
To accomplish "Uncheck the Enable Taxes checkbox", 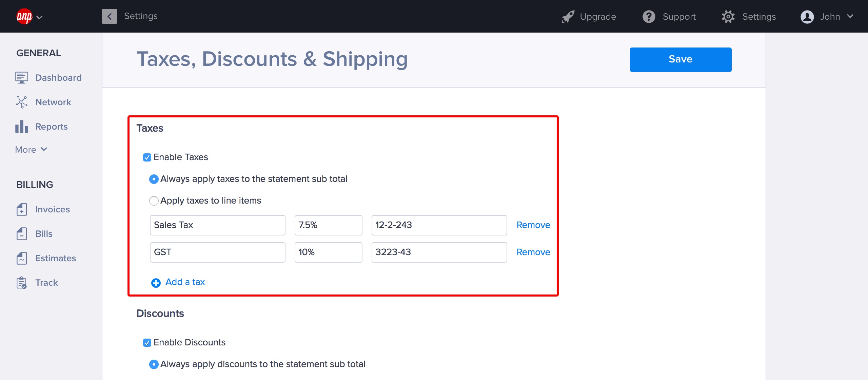I will tap(147, 157).
